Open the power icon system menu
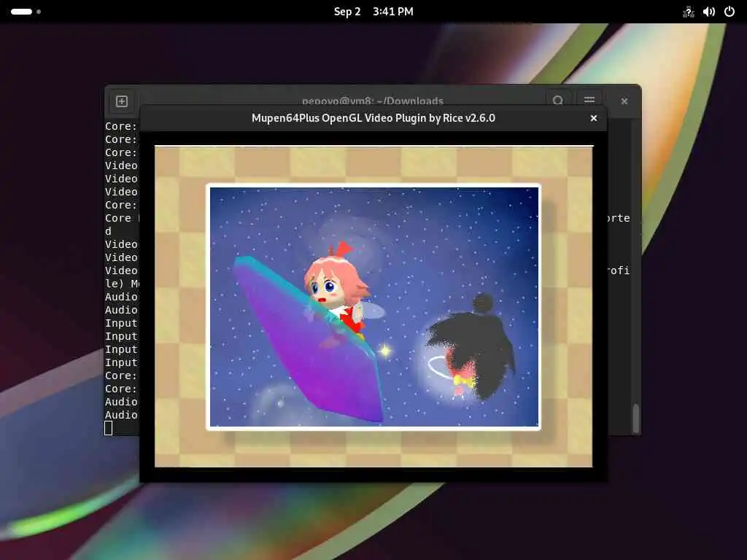747x560 pixels. click(729, 12)
